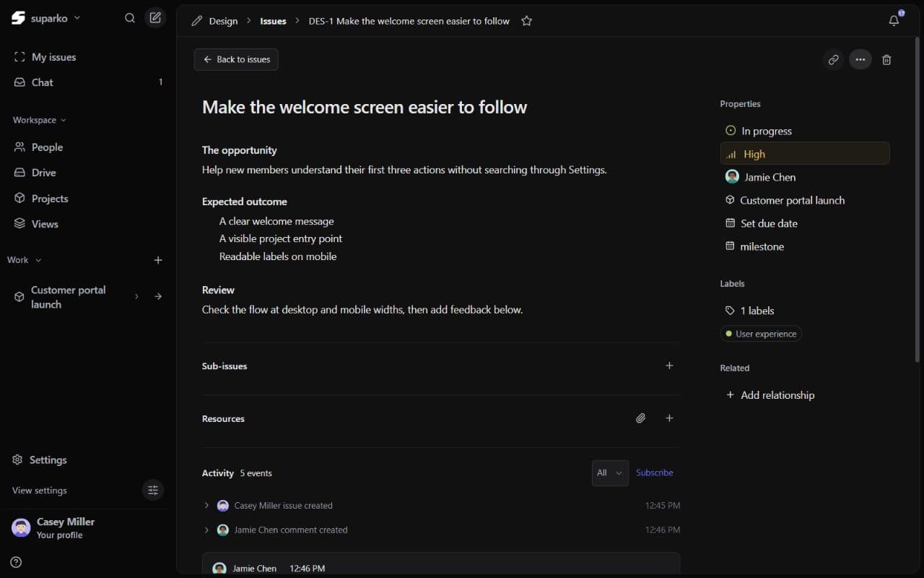The image size is (924, 578).
Task: Click the User experience label chip
Action: click(x=761, y=334)
